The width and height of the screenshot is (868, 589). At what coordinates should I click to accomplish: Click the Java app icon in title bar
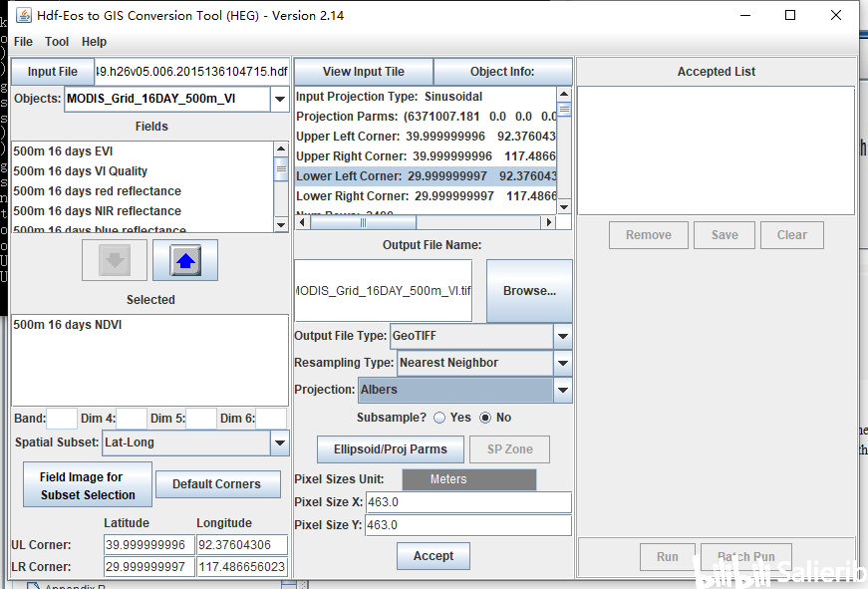tap(24, 15)
